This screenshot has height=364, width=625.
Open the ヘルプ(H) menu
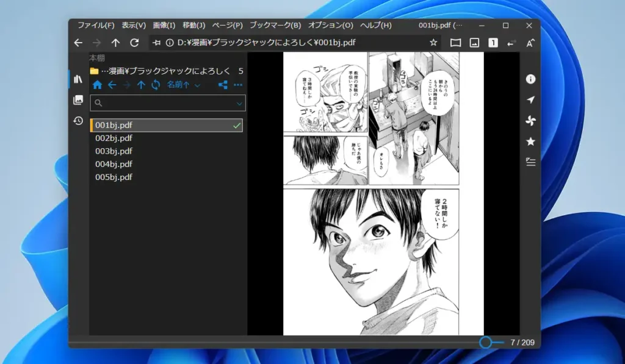(x=375, y=26)
